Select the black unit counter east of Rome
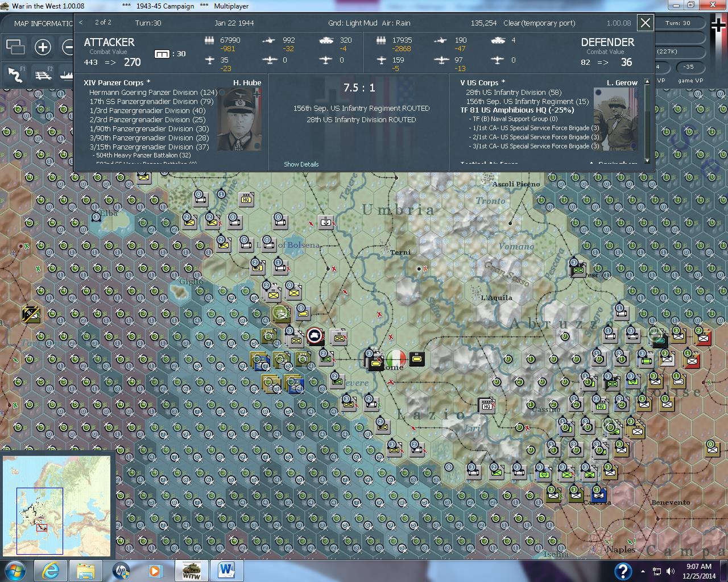 (x=417, y=359)
